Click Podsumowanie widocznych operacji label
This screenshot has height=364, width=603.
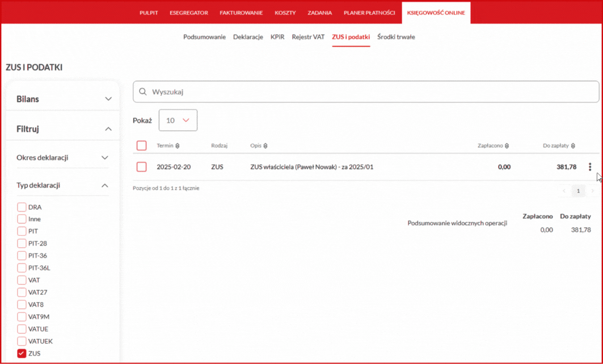(457, 223)
